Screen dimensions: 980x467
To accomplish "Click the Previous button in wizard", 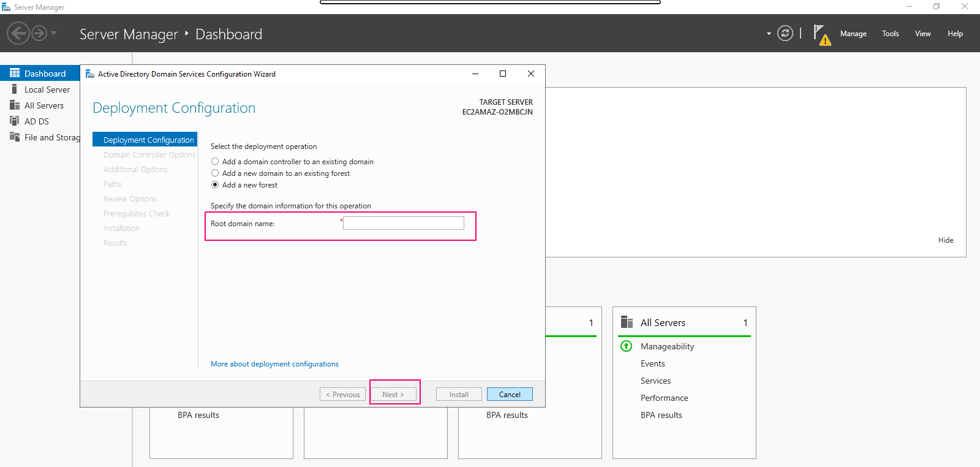I will point(342,394).
